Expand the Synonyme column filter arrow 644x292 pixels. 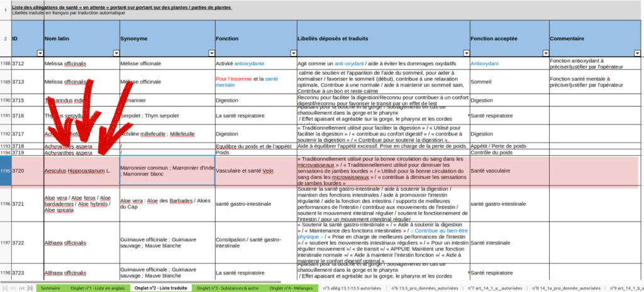point(210,53)
